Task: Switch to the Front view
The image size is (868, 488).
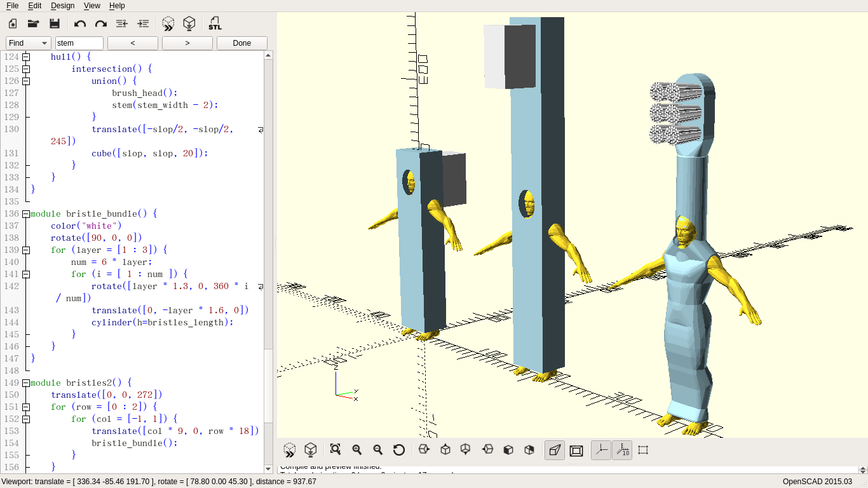Action: click(508, 450)
